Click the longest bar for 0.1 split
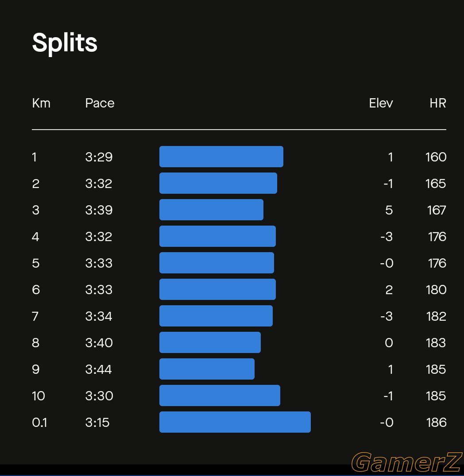 (235, 422)
